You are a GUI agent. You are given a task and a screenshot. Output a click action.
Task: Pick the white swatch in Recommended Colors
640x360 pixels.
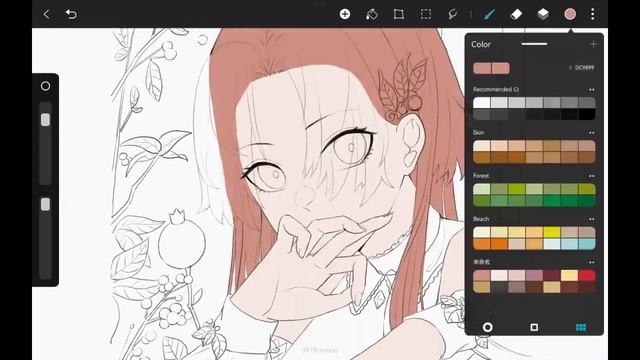pos(482,102)
